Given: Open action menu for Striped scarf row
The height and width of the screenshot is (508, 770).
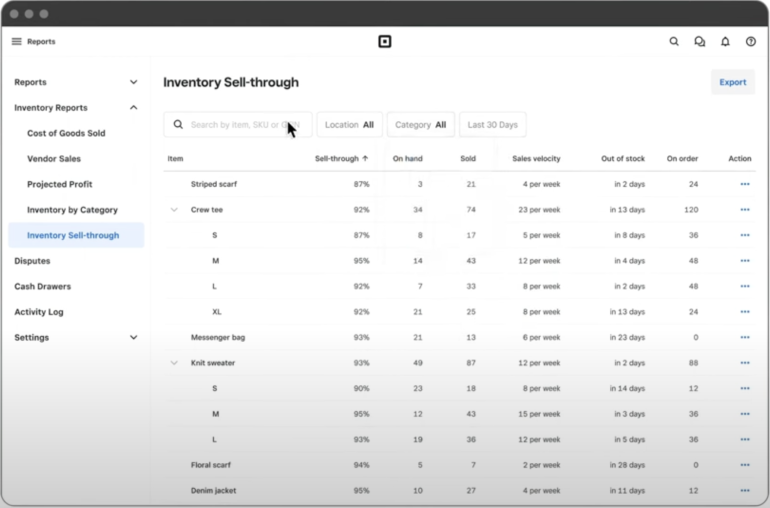Looking at the screenshot, I should pyautogui.click(x=744, y=185).
